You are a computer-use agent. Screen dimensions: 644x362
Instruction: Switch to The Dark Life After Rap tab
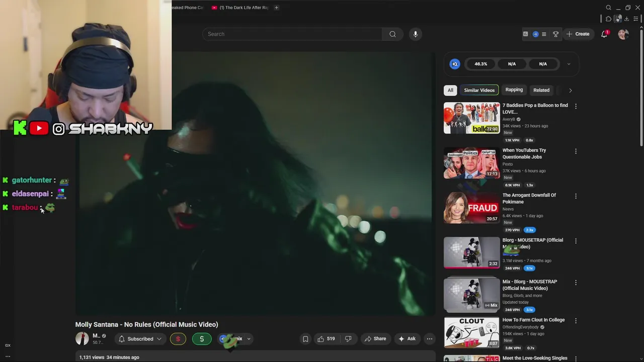coord(240,8)
